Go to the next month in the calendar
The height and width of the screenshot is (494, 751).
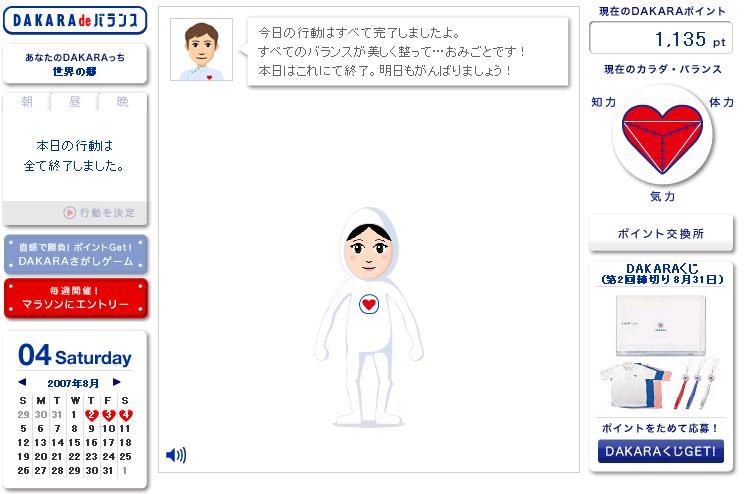117,382
